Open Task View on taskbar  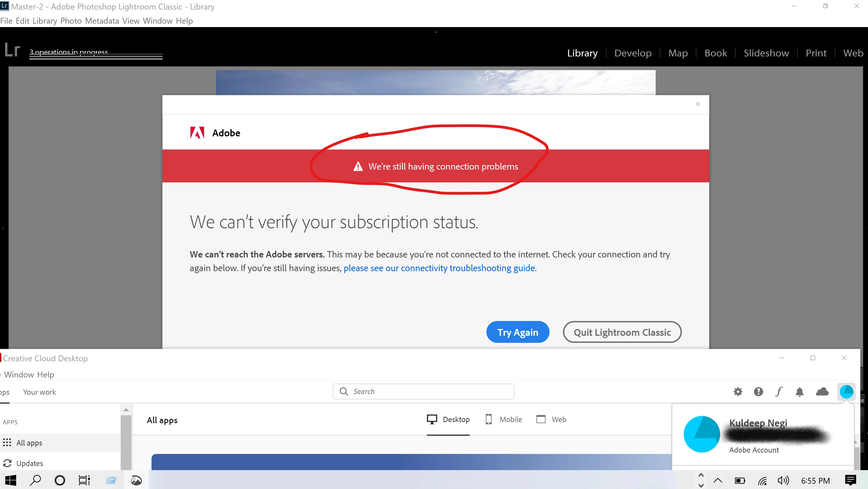[84, 480]
